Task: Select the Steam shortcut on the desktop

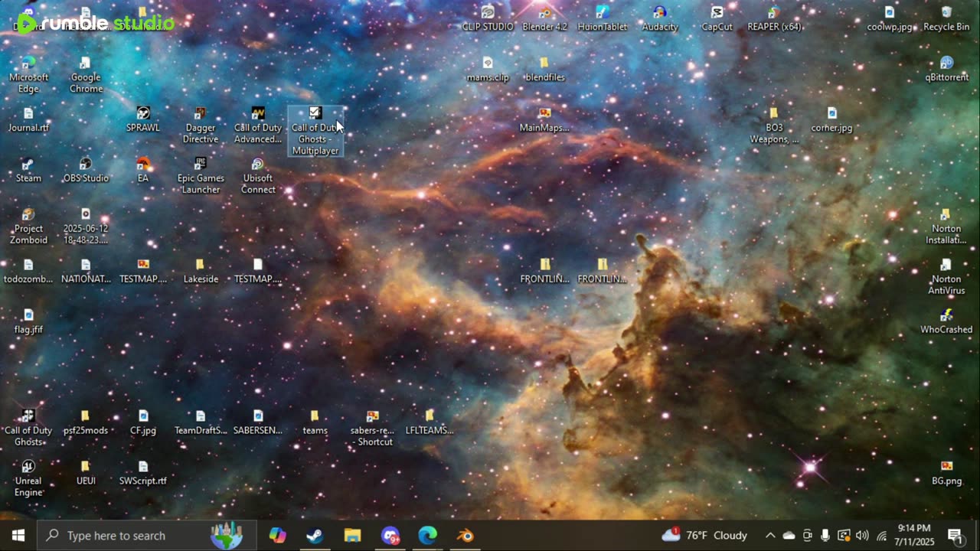Action: coord(28,170)
